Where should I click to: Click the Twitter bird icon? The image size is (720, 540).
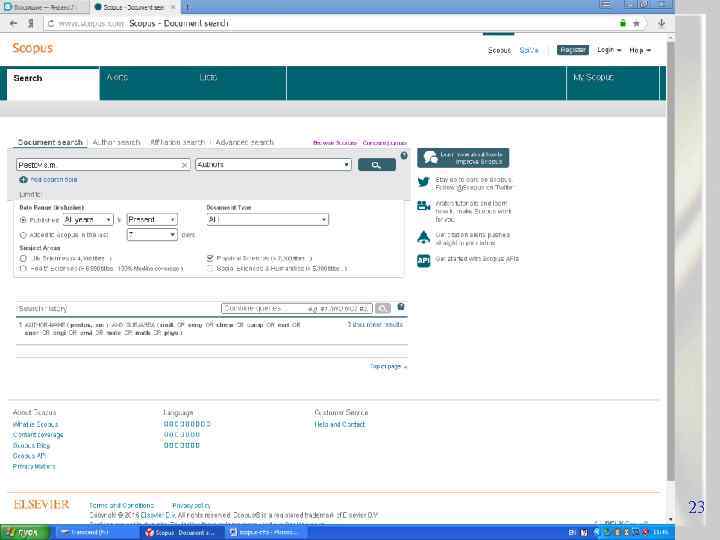tap(423, 182)
